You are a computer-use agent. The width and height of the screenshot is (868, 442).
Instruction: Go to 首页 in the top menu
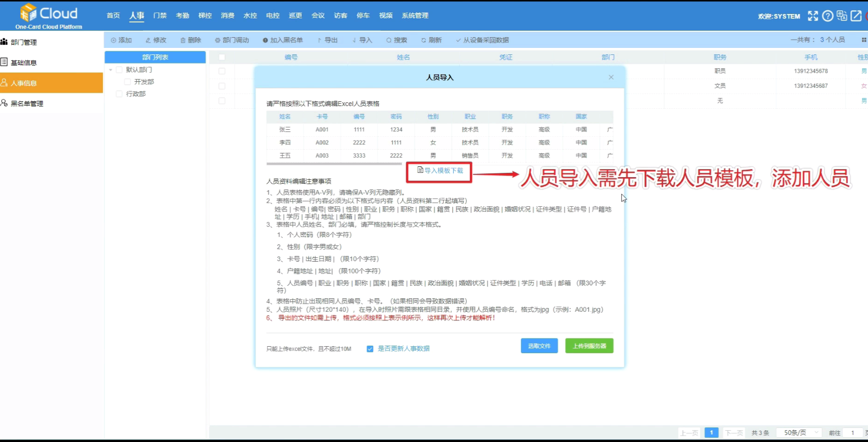[113, 16]
